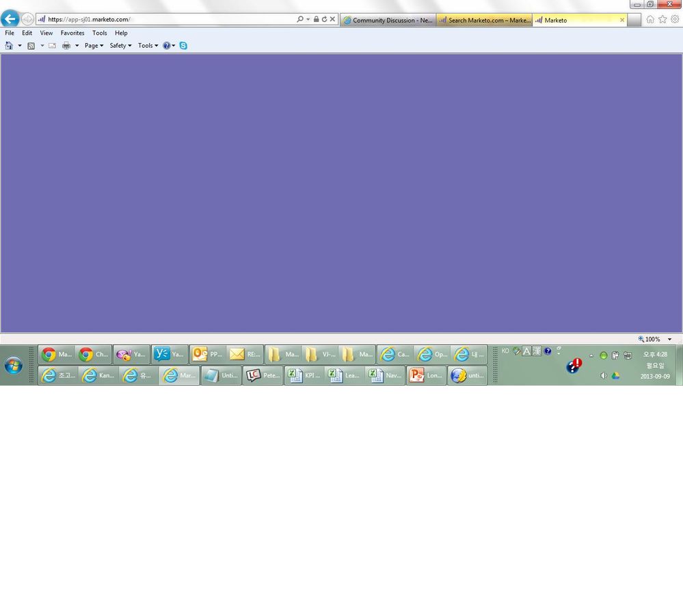Click the browser Back arrow button

coord(10,19)
